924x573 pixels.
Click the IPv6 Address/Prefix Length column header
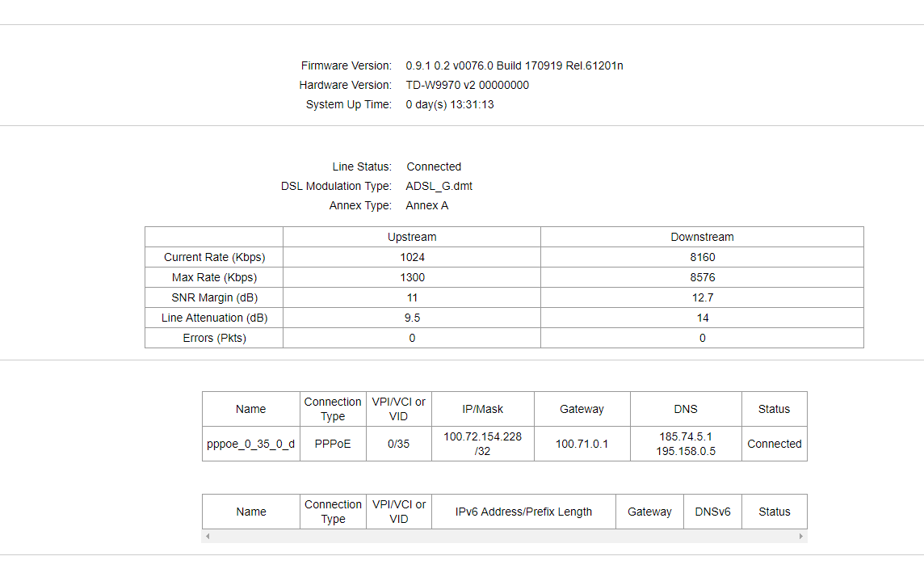pos(523,512)
